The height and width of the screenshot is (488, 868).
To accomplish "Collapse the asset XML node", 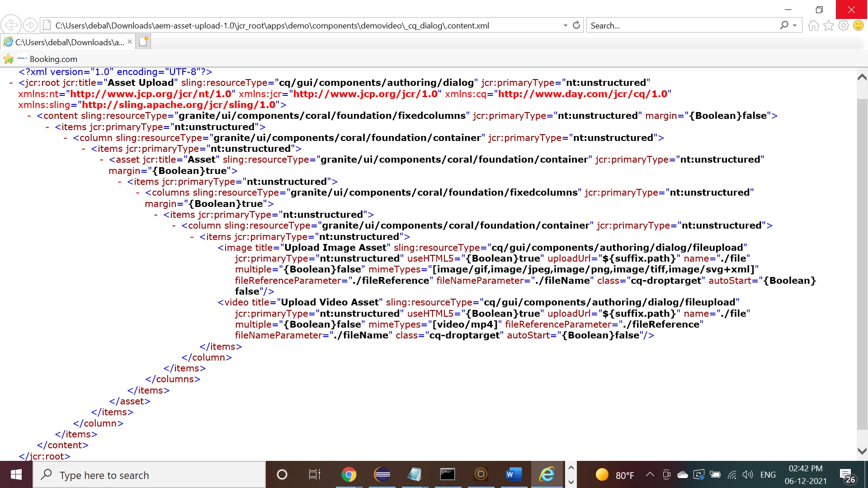I will tap(102, 160).
